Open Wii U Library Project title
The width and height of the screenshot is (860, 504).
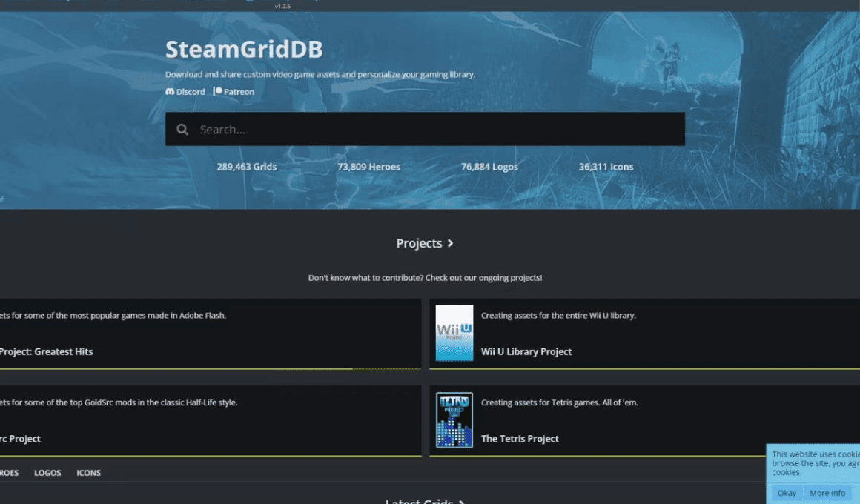[526, 351]
